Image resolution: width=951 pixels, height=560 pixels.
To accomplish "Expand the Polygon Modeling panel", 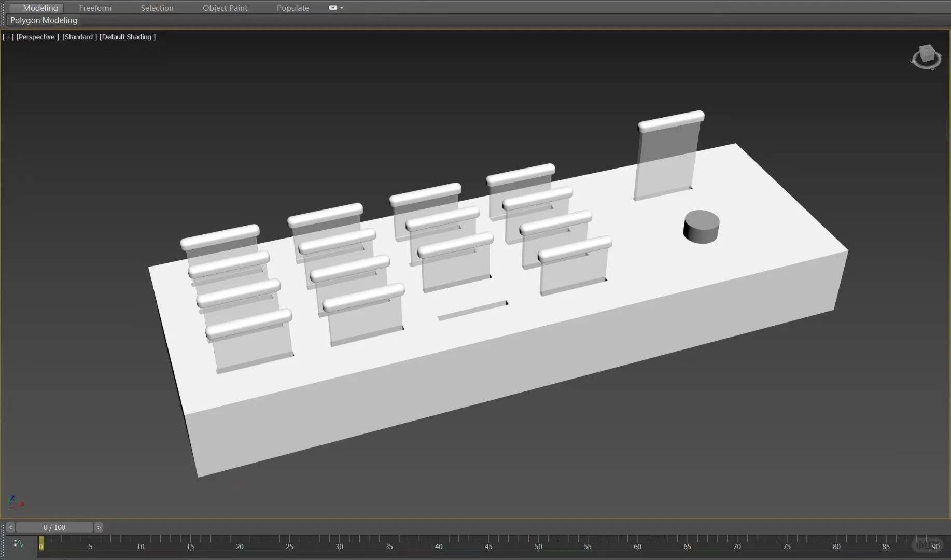I will pos(44,20).
